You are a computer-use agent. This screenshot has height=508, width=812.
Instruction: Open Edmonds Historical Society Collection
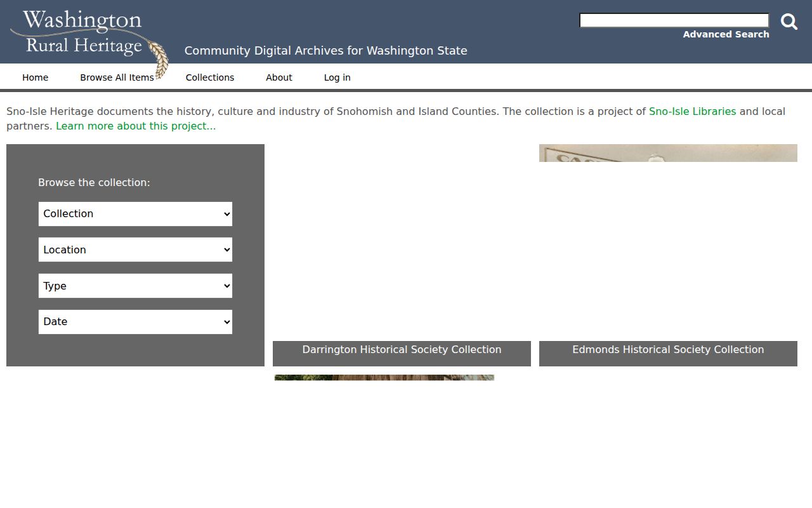click(x=668, y=350)
